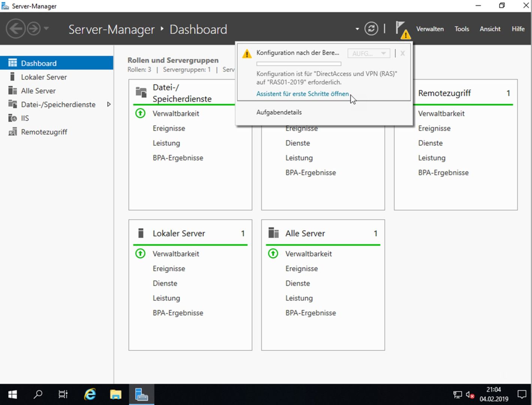Open BPA-Ergebnisse in Alle Server tile

click(311, 313)
